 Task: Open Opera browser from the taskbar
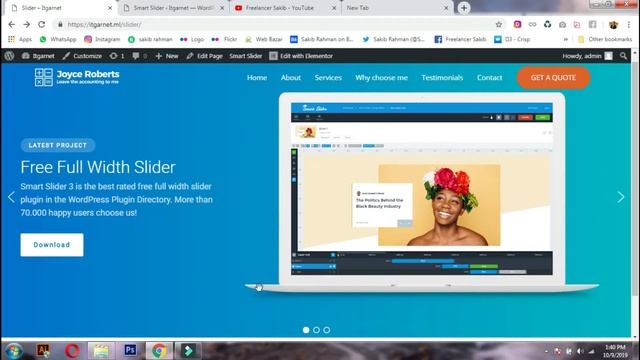[x=72, y=351]
